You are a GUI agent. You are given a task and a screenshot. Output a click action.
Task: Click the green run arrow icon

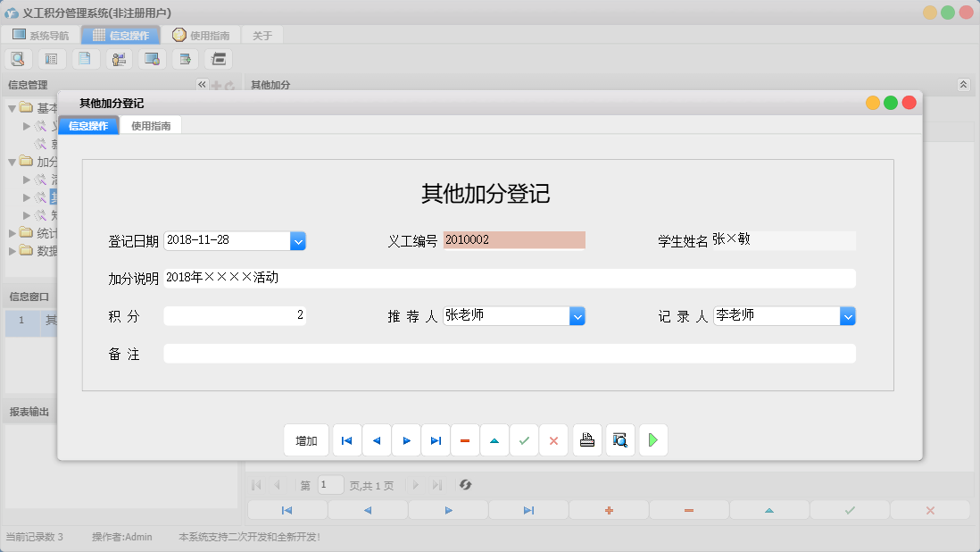(652, 439)
